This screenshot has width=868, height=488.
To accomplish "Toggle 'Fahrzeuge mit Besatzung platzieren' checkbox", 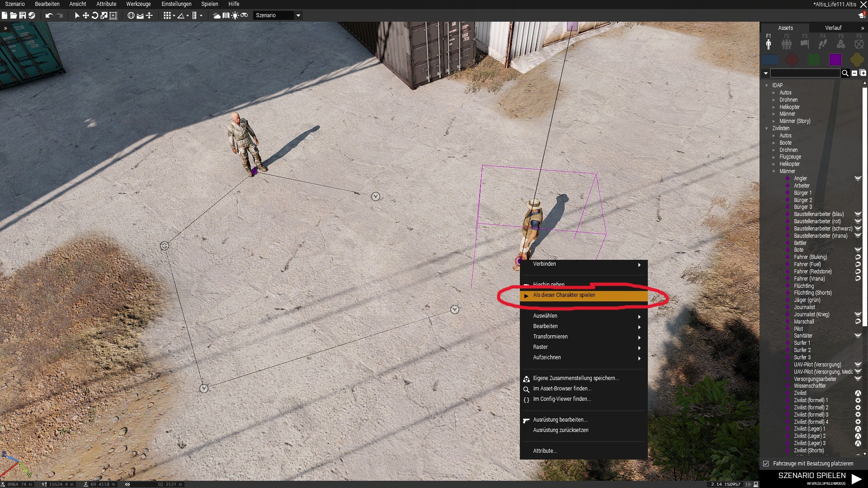I will point(766,464).
